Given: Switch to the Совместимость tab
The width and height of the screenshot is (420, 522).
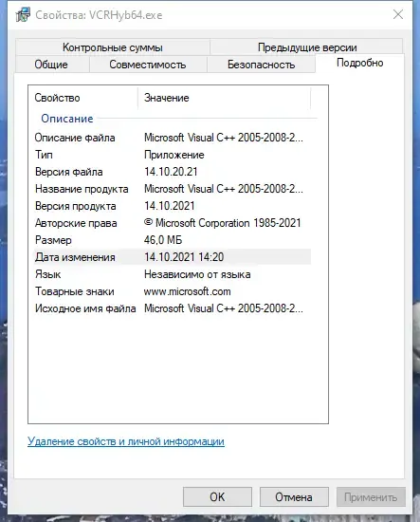Looking at the screenshot, I should [x=148, y=65].
